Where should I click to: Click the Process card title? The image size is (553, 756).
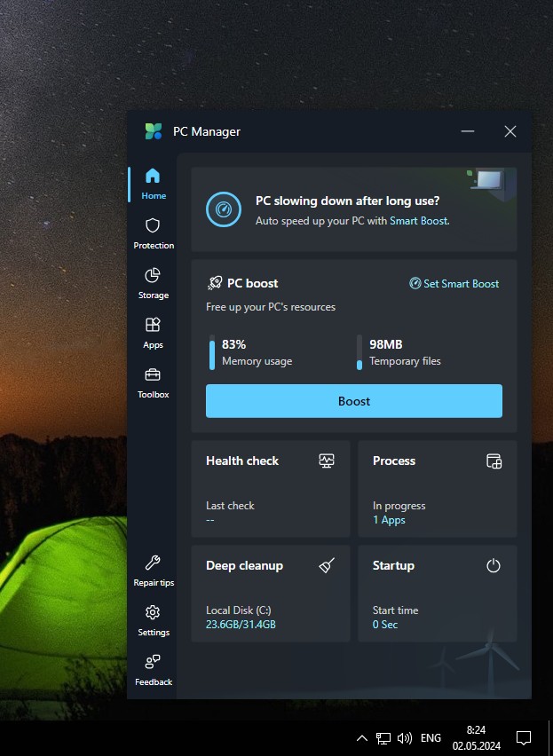(x=394, y=461)
